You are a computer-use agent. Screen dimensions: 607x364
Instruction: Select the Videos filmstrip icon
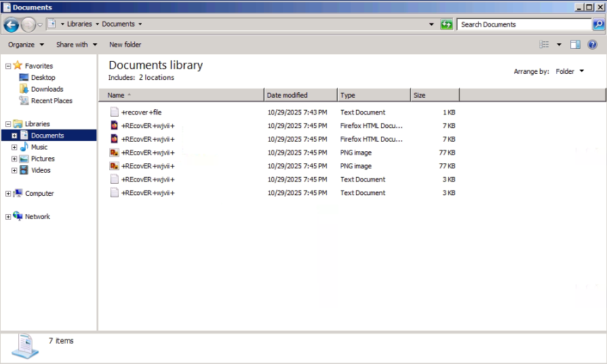(24, 170)
